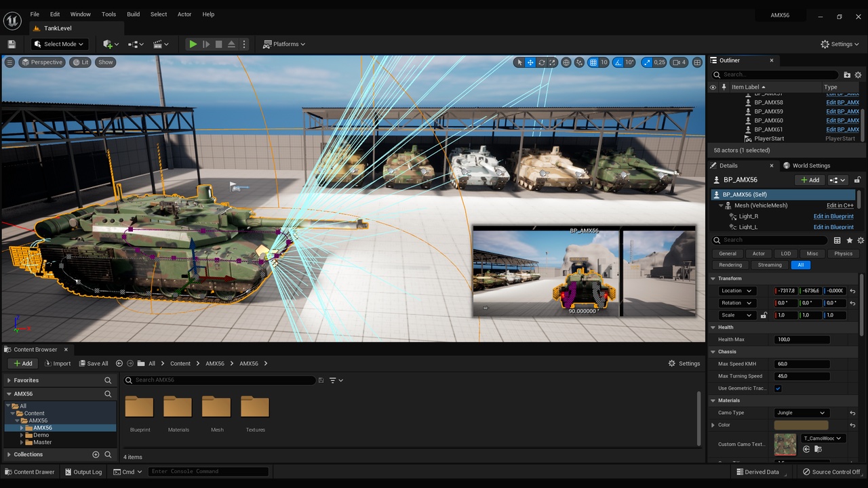Viewport: 868px width, 488px height.
Task: Open the Blueprints toolbar menu
Action: [136, 44]
